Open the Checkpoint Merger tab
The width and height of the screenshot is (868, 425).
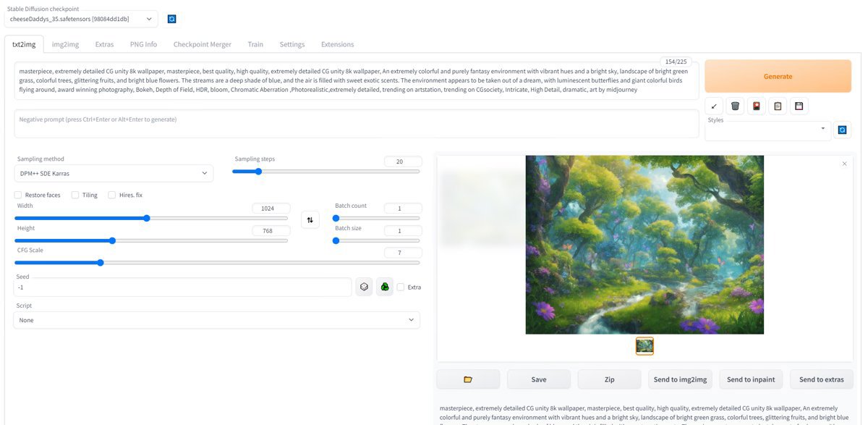[x=202, y=44]
